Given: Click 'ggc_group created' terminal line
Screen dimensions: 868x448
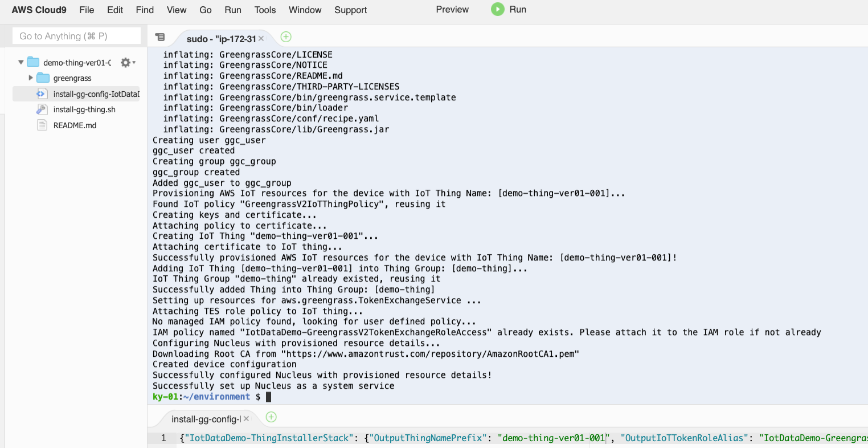Looking at the screenshot, I should (x=196, y=172).
